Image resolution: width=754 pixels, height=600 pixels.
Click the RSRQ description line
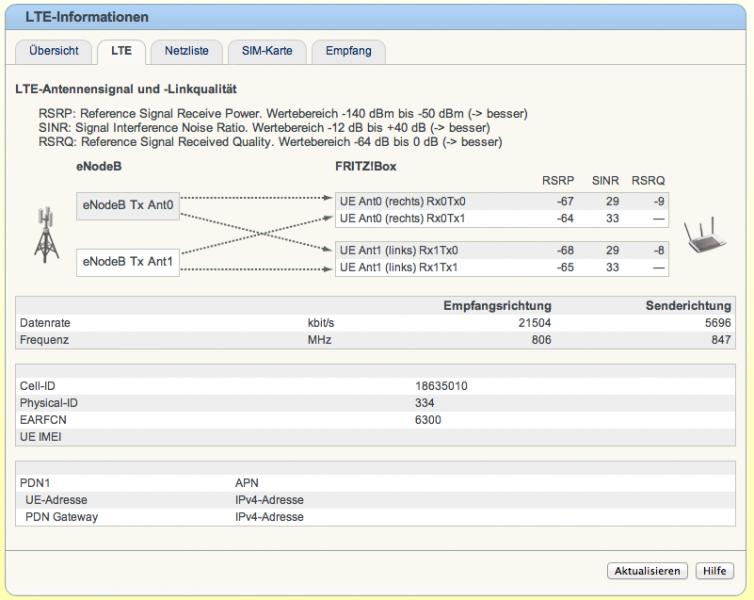click(x=270, y=142)
